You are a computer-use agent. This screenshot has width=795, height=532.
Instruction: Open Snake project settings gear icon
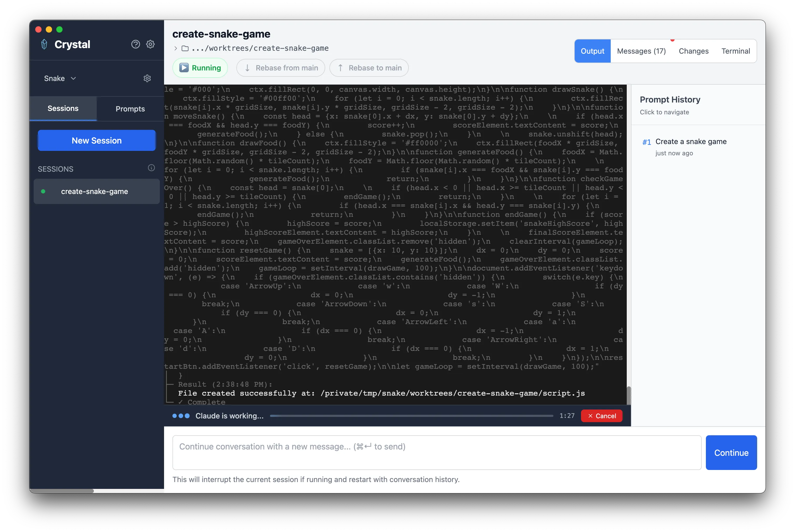click(147, 78)
